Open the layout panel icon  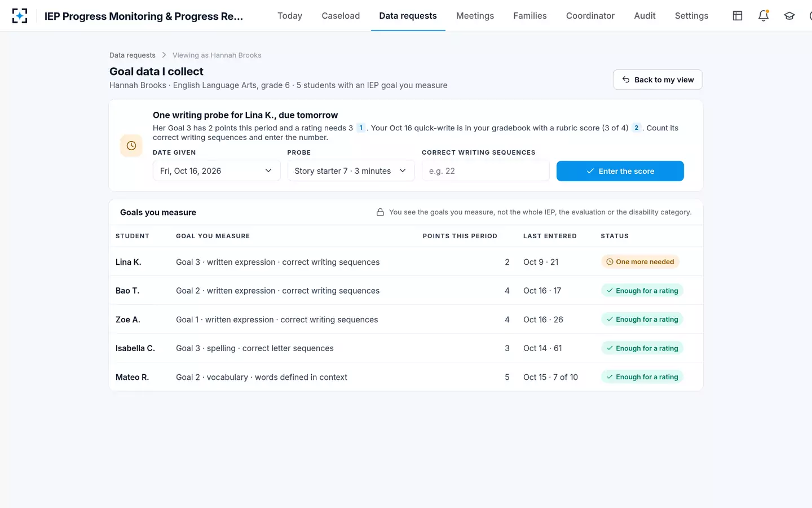tap(738, 16)
